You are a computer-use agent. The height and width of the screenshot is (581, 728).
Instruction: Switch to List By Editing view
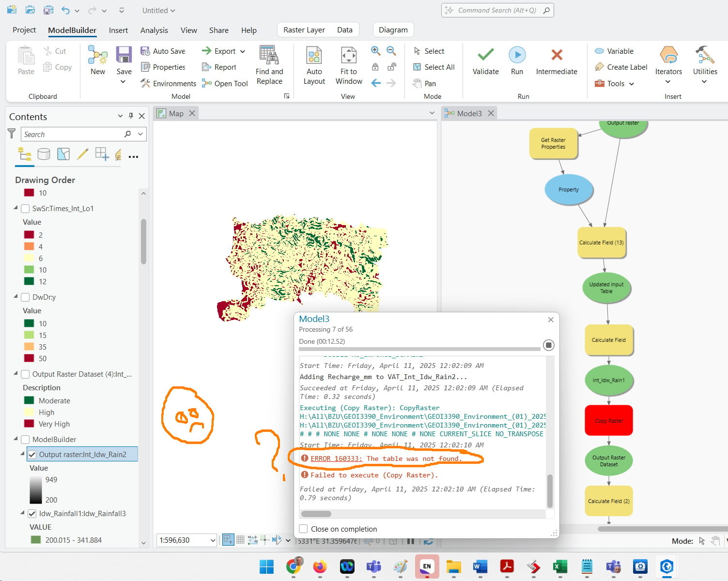pyautogui.click(x=83, y=154)
